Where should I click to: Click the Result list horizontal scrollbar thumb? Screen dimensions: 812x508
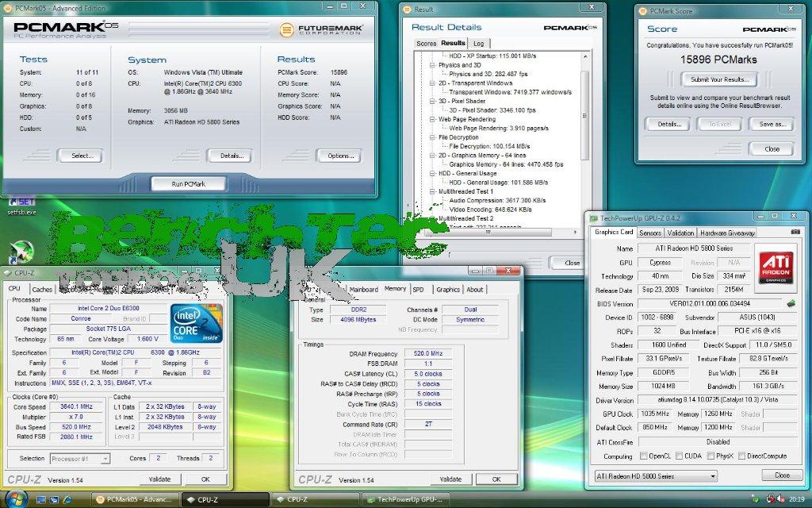(x=488, y=233)
